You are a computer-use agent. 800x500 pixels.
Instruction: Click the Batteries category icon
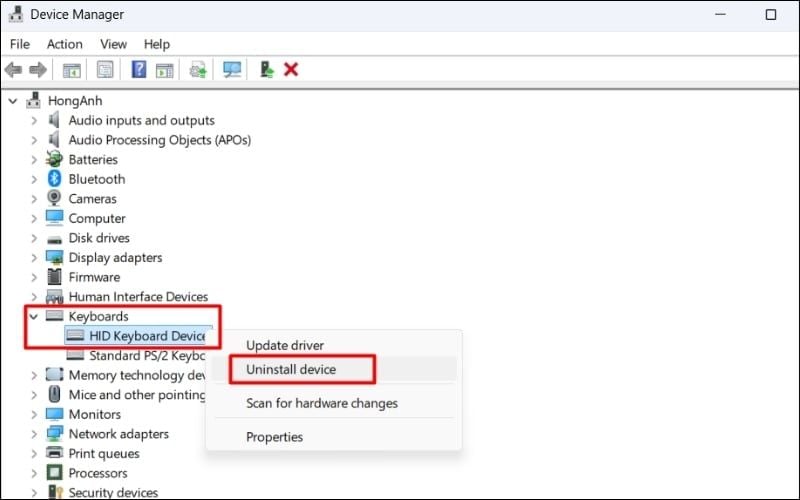pyautogui.click(x=54, y=159)
